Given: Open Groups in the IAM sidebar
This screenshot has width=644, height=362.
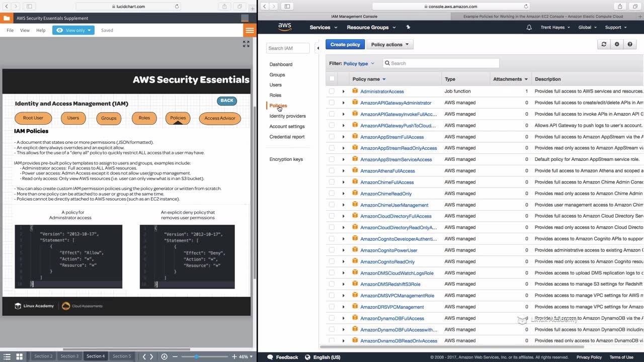Looking at the screenshot, I should 277,74.
